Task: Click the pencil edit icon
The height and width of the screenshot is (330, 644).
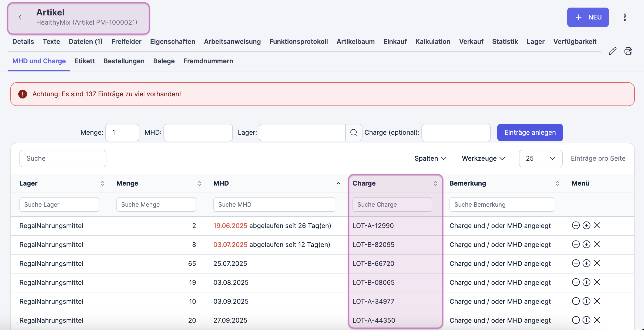Action: click(x=612, y=51)
